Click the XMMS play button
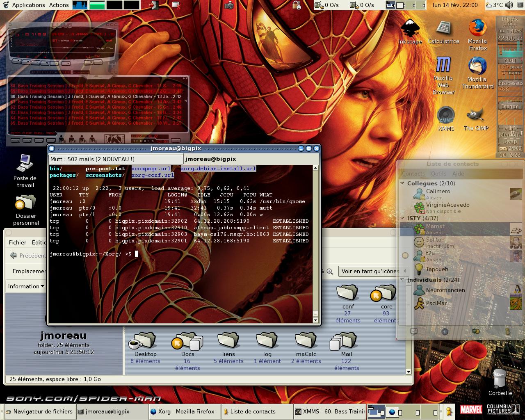Screen dimensions: 525x420 pyautogui.click(x=26, y=61)
